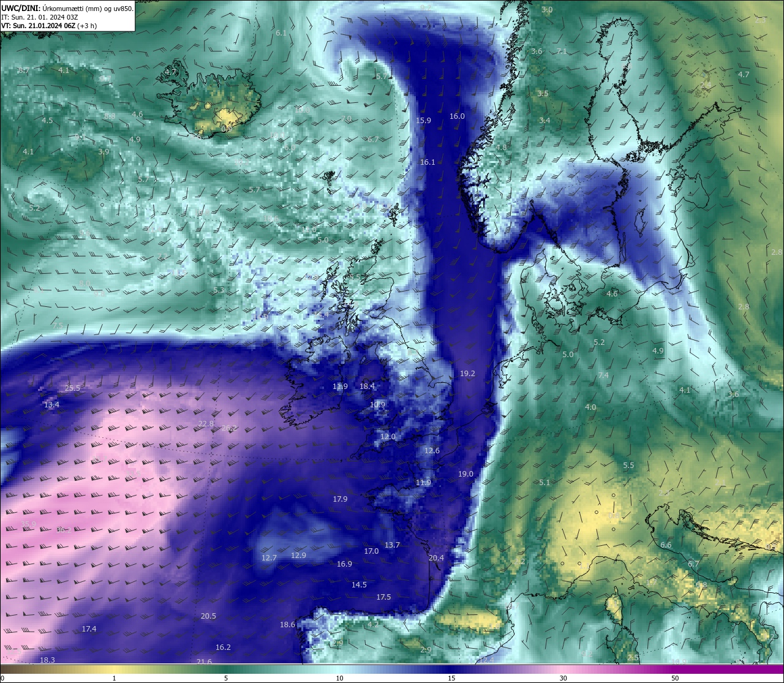Click the 15.9 value in the Norwegian Sea
The height and width of the screenshot is (683, 784).
point(423,120)
